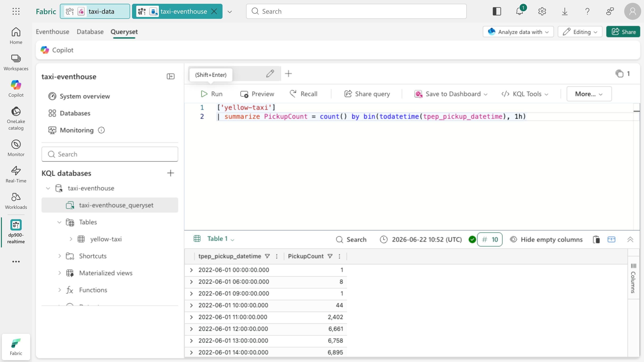Copy results to clipboard icon
644x362 pixels.
[596, 239]
